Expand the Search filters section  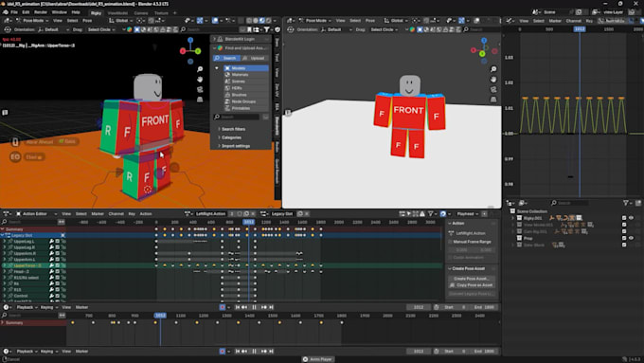pos(232,129)
